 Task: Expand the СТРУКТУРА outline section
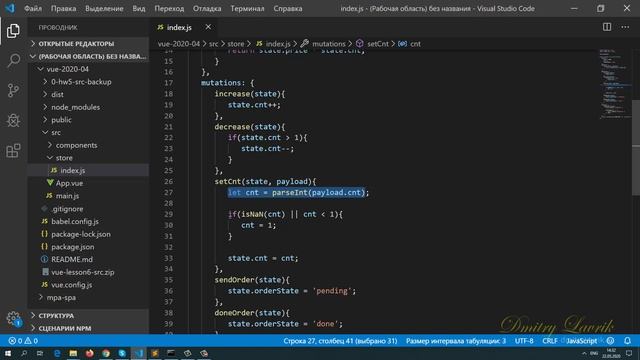coord(88,316)
